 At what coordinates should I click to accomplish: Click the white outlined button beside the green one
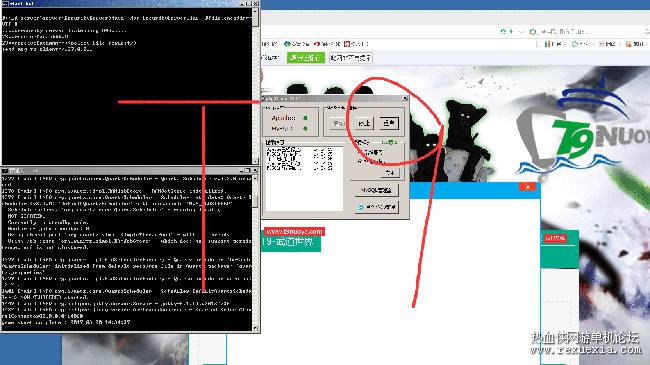click(351, 58)
